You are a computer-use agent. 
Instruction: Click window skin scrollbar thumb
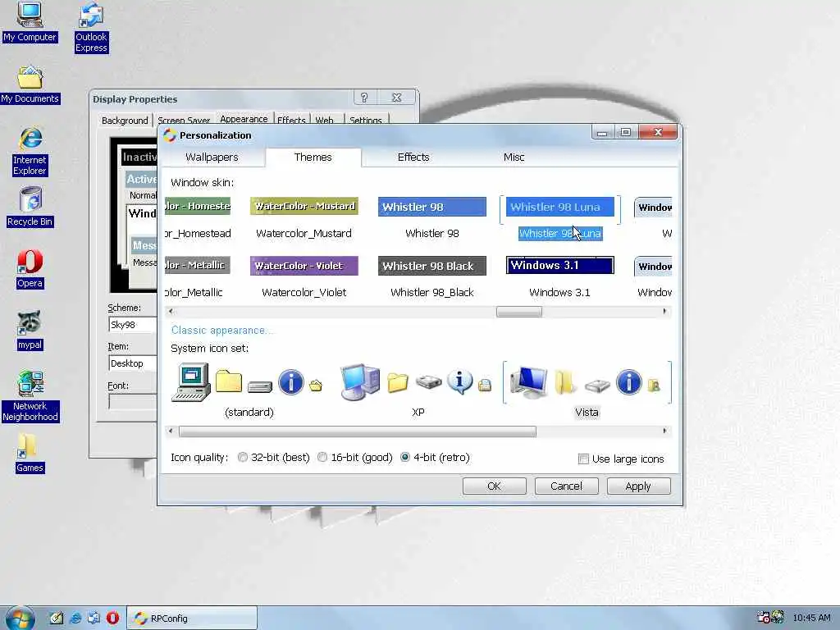pyautogui.click(x=518, y=311)
